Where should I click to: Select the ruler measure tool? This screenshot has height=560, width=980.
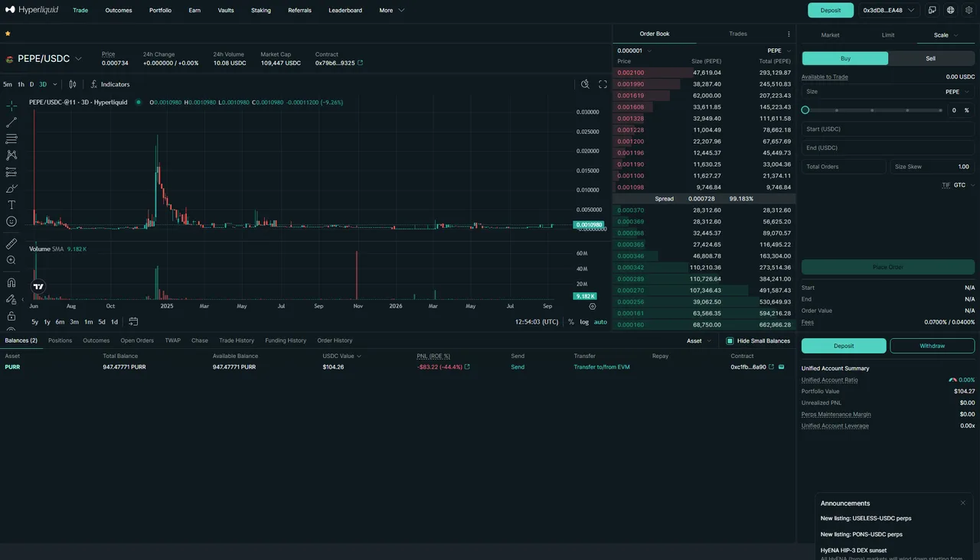pos(11,243)
